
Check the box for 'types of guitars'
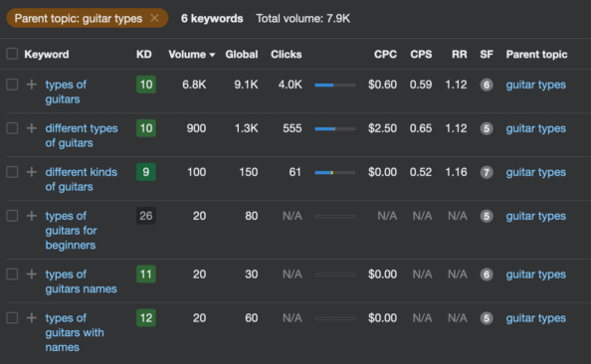point(12,85)
